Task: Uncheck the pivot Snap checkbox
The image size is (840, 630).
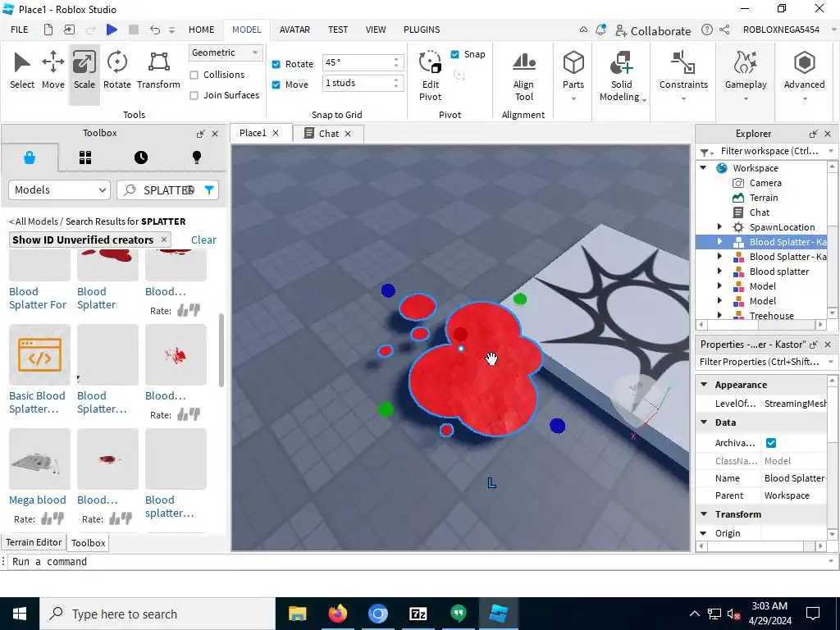Action: (454, 54)
